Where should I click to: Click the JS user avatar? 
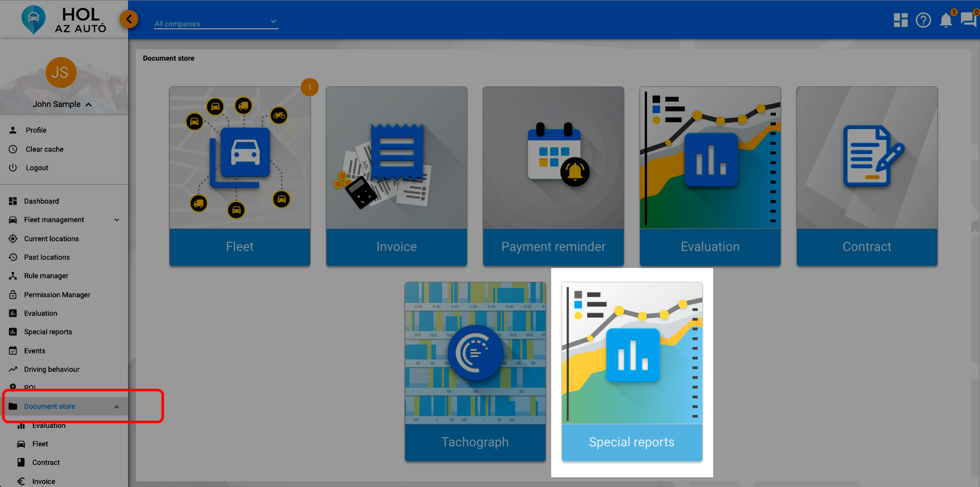[x=61, y=73]
